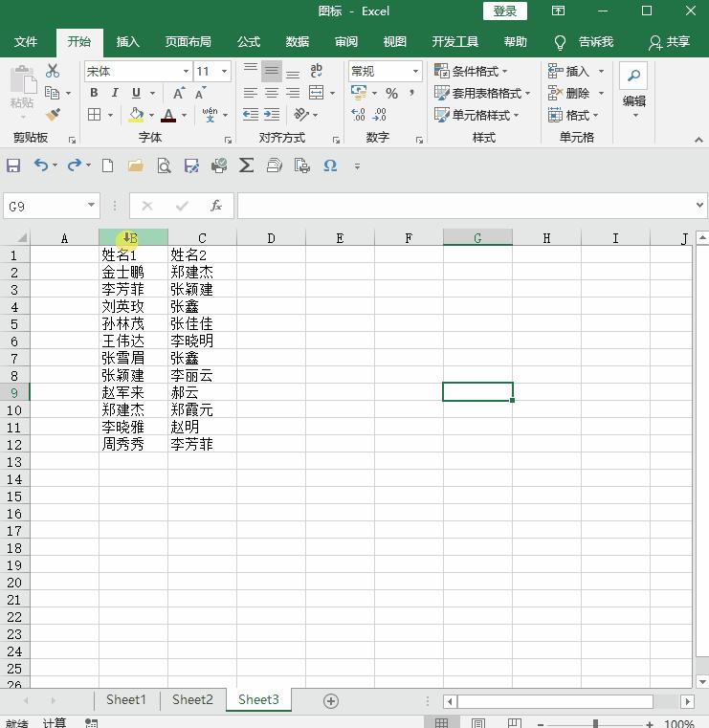
Task: Click the cell borders icon
Action: [x=95, y=114]
